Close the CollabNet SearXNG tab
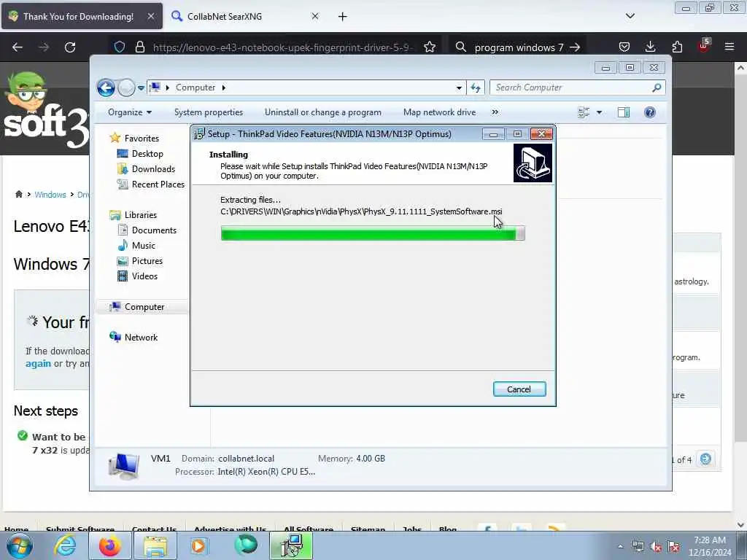The image size is (747, 560). click(315, 16)
